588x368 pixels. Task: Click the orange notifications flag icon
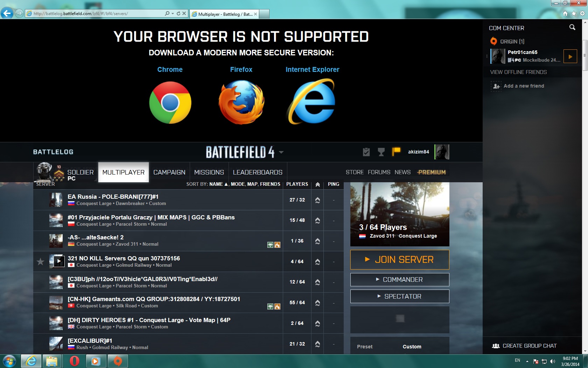396,152
